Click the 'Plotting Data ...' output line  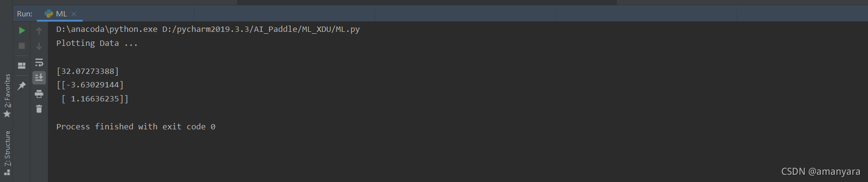coord(97,43)
